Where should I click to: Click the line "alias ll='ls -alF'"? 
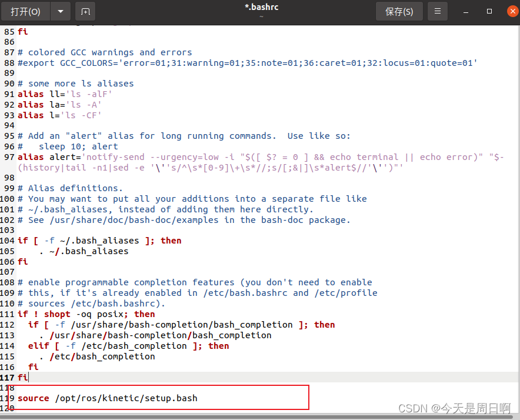coord(65,94)
